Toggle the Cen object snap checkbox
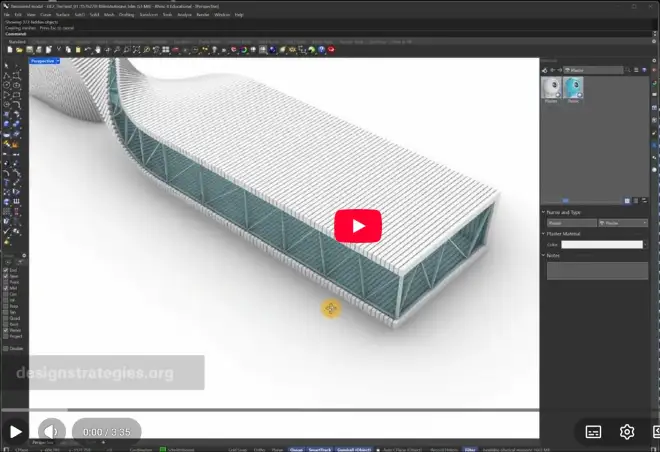 coord(6,294)
